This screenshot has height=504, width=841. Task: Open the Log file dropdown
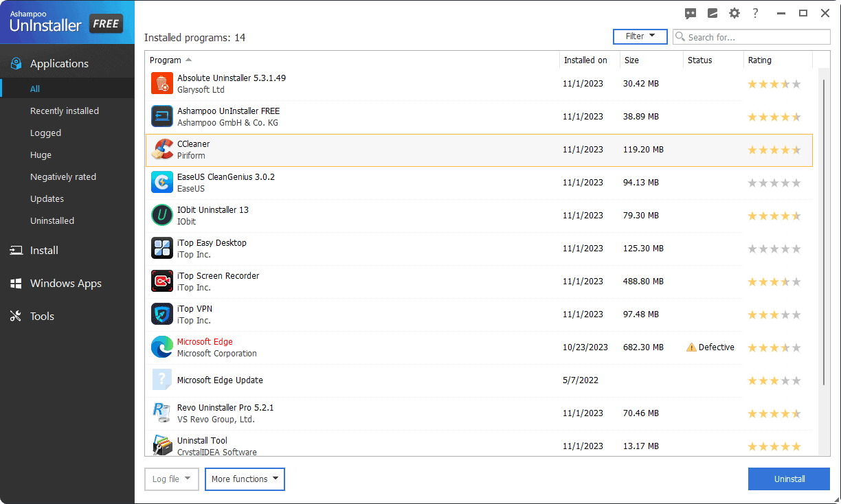[171, 479]
